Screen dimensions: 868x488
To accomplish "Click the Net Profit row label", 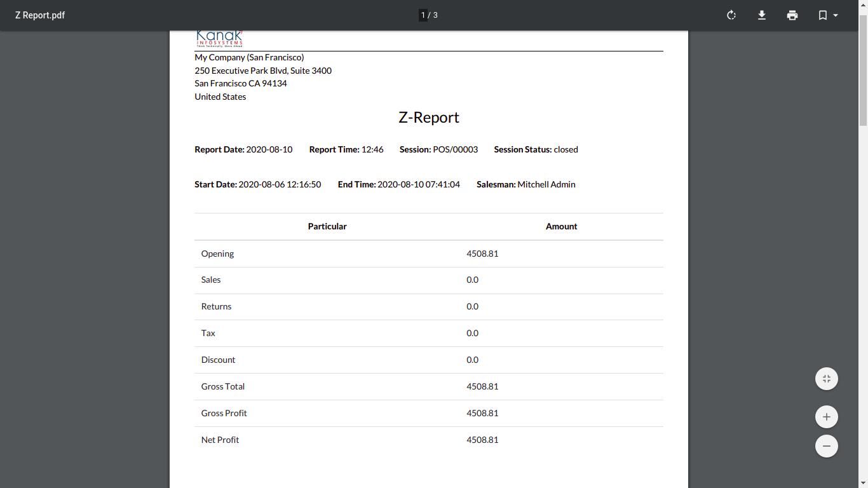I will pyautogui.click(x=220, y=440).
